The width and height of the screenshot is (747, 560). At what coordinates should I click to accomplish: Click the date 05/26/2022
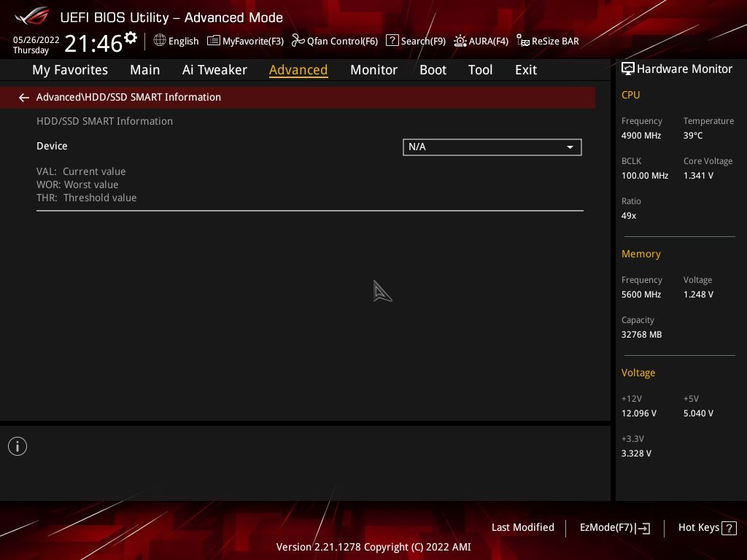(36, 40)
